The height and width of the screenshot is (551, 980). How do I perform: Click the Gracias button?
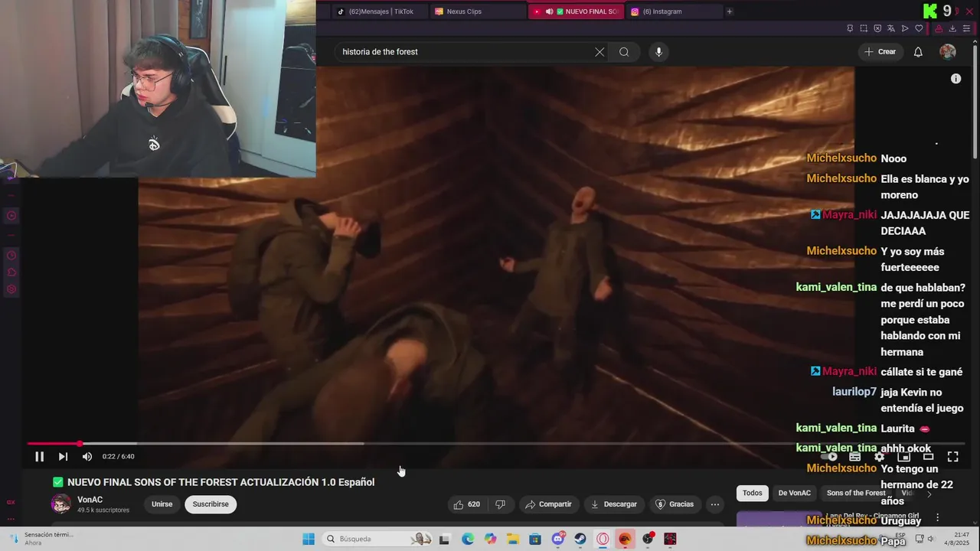(x=675, y=504)
